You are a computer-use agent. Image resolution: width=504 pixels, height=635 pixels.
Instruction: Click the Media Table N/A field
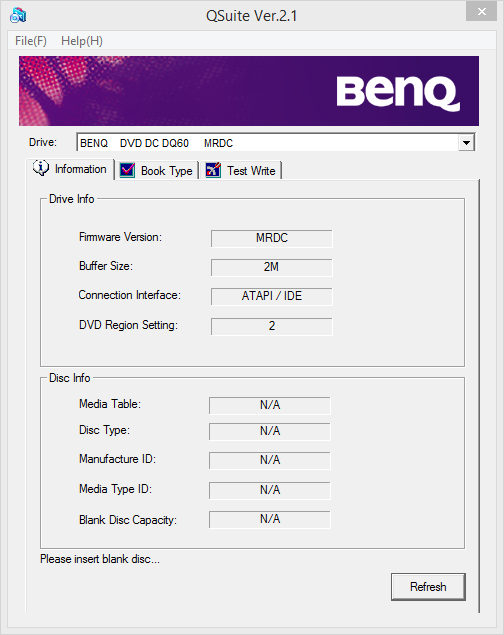click(x=270, y=405)
